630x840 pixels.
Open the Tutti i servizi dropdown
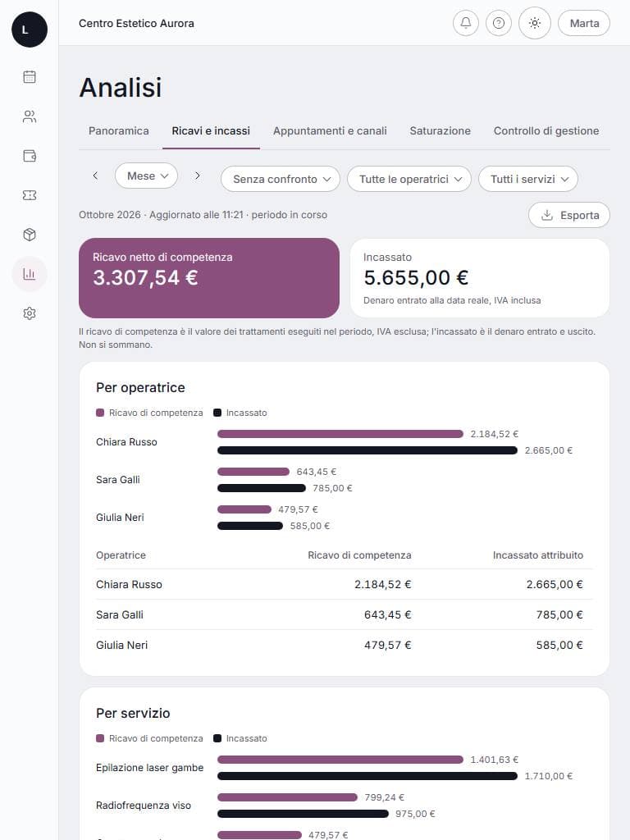coord(528,179)
